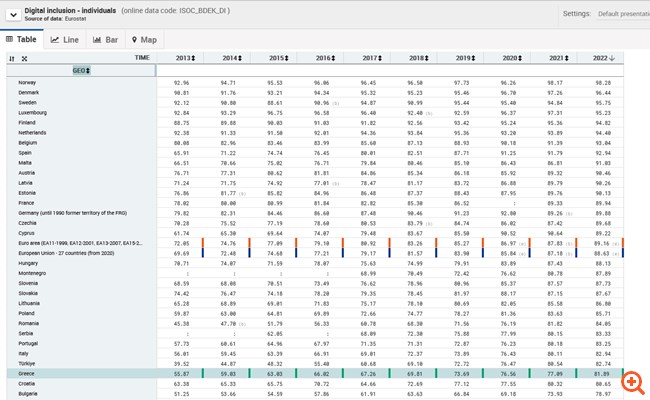Image resolution: width=650 pixels, height=400 pixels.
Task: Switch to the Map view tab
Action: (x=144, y=39)
